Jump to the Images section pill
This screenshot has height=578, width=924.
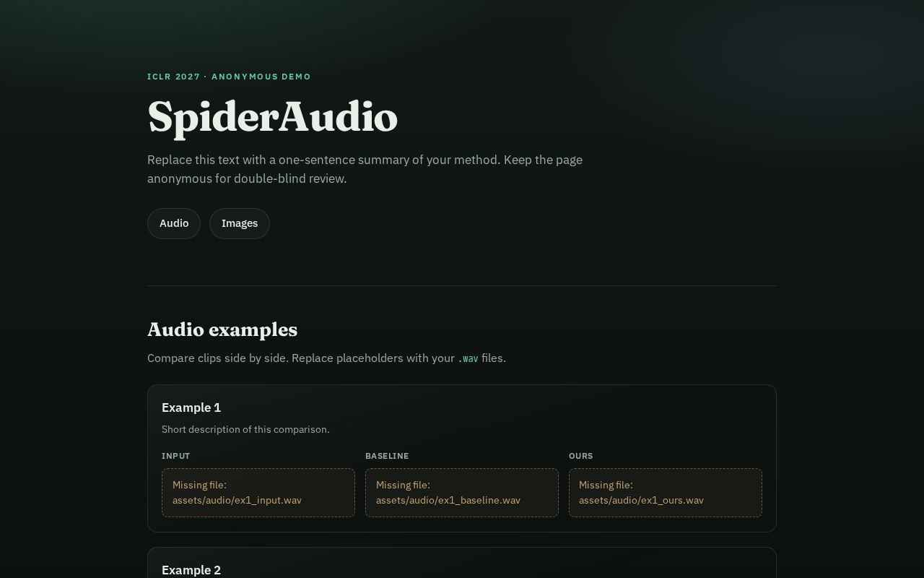click(x=240, y=223)
